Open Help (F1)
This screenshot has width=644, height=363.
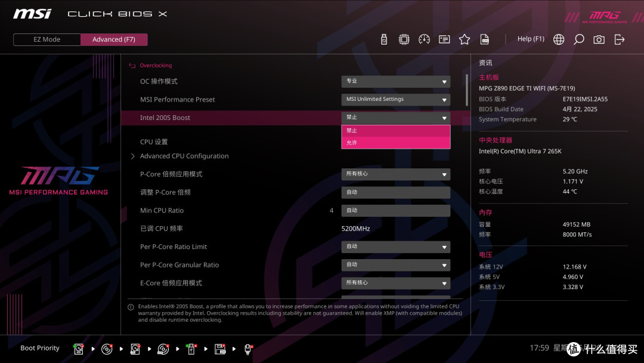pyautogui.click(x=531, y=39)
